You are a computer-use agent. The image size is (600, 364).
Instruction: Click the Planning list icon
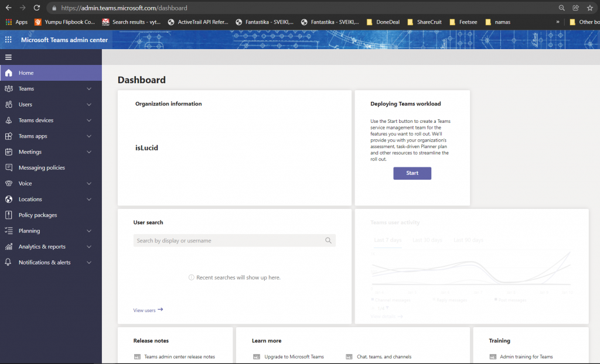[8, 231]
